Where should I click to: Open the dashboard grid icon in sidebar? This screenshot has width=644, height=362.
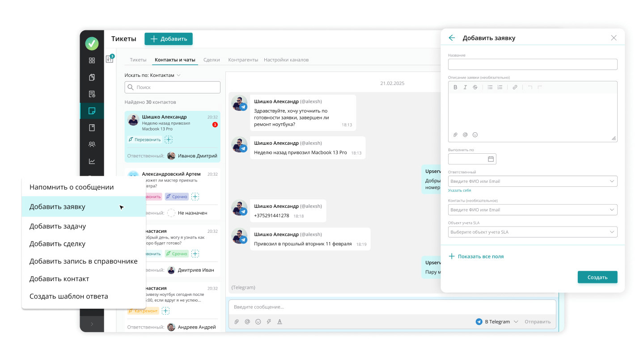pos(92,60)
